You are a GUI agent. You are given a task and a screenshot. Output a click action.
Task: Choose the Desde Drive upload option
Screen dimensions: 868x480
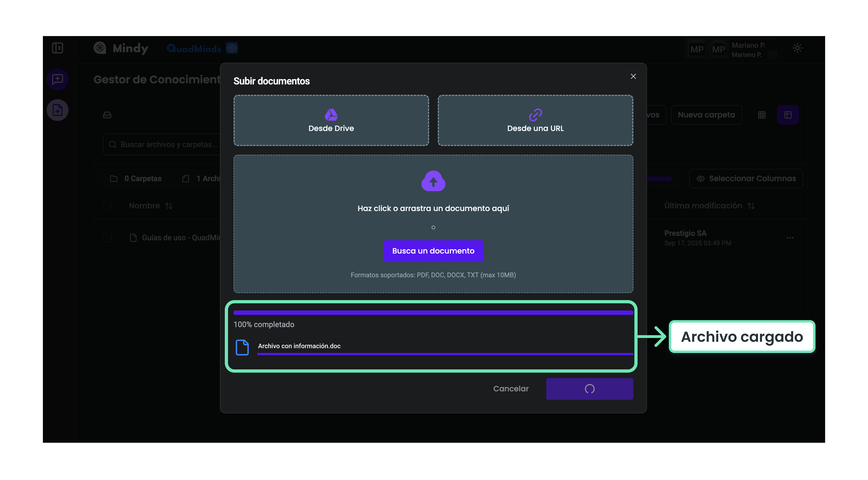click(x=331, y=120)
